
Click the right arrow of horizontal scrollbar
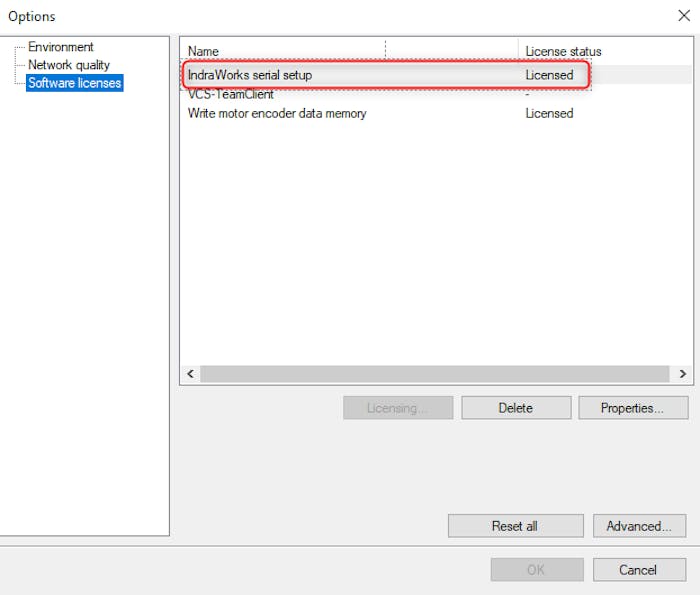(x=682, y=373)
